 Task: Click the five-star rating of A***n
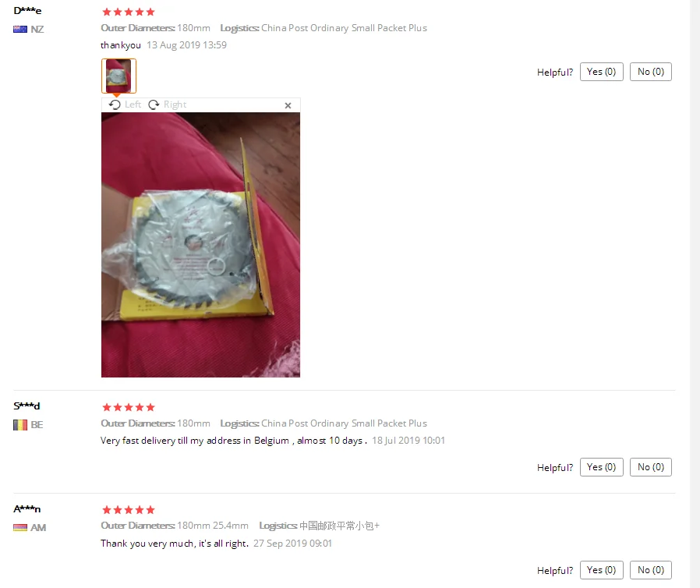pyautogui.click(x=128, y=510)
